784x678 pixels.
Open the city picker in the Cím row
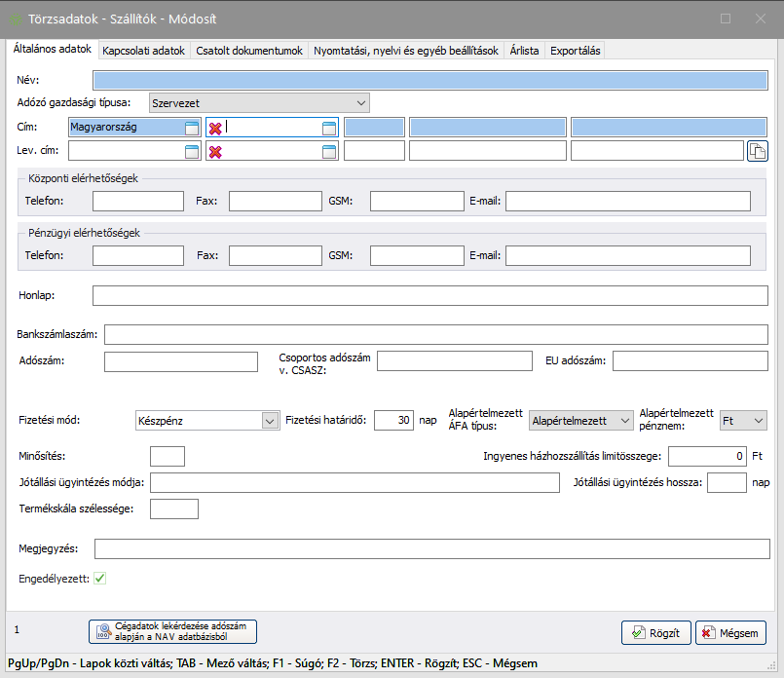(329, 127)
